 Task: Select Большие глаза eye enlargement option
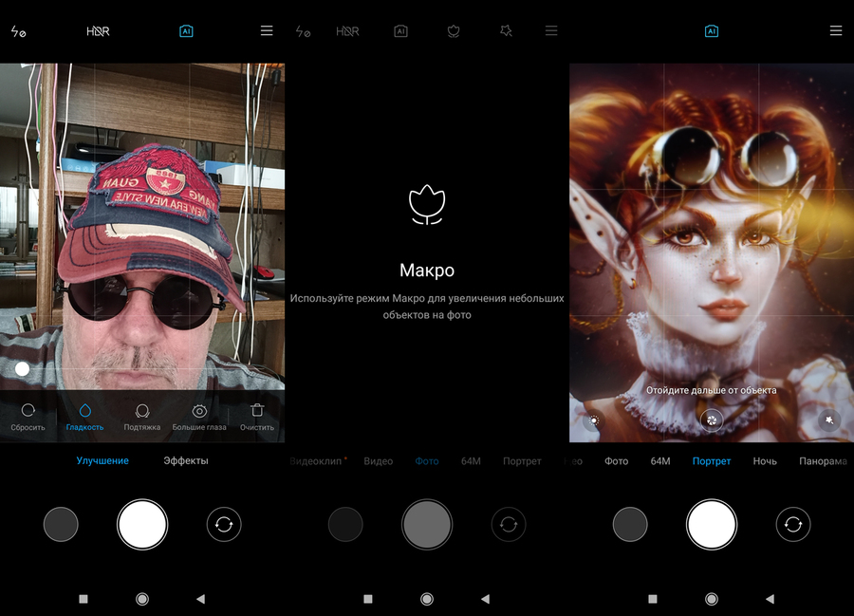(x=199, y=417)
